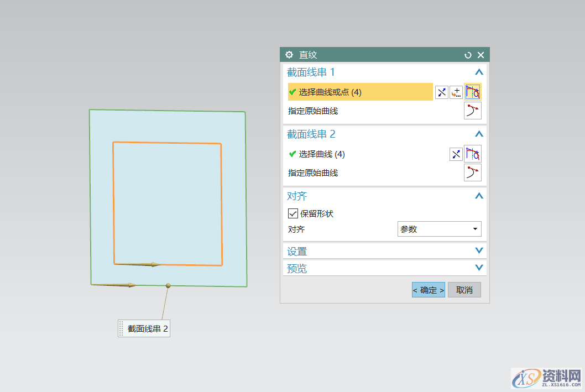Uncheck the 保留形状 checkbox
The height and width of the screenshot is (392, 585).
tap(292, 213)
